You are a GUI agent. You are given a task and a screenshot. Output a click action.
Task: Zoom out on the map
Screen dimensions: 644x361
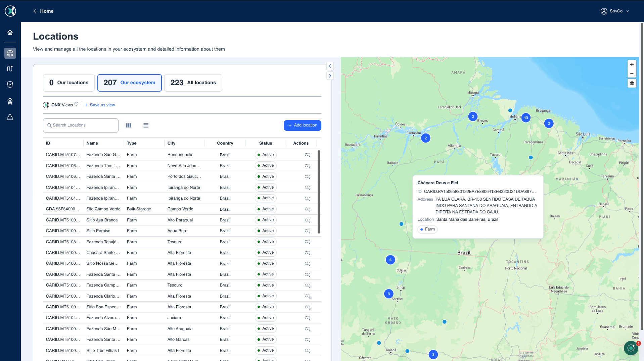632,73
